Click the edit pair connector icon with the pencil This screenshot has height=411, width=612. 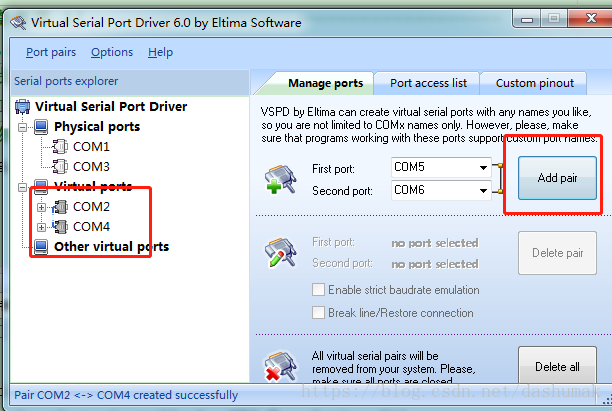click(x=281, y=253)
